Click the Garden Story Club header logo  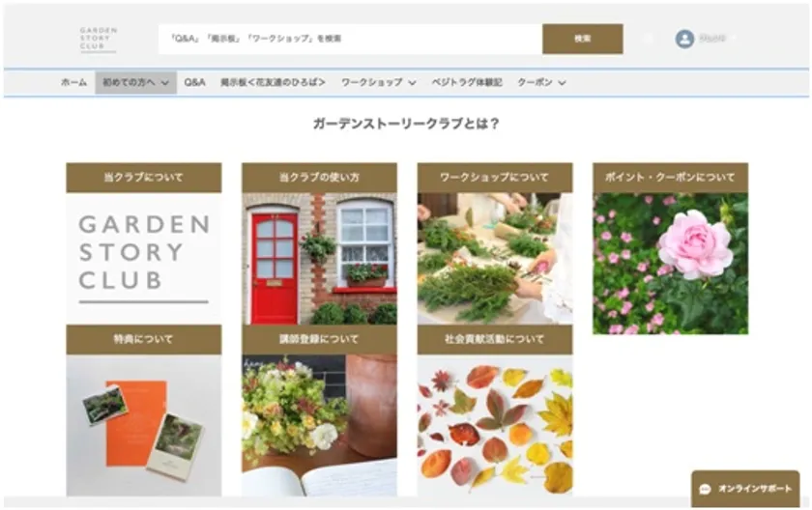(99, 40)
